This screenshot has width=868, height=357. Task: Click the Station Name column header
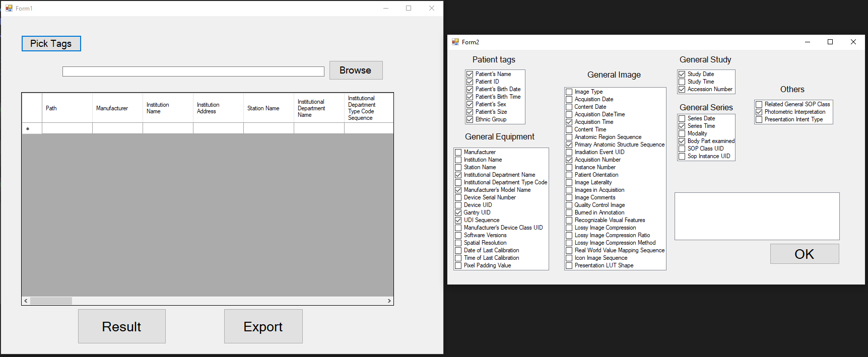269,108
